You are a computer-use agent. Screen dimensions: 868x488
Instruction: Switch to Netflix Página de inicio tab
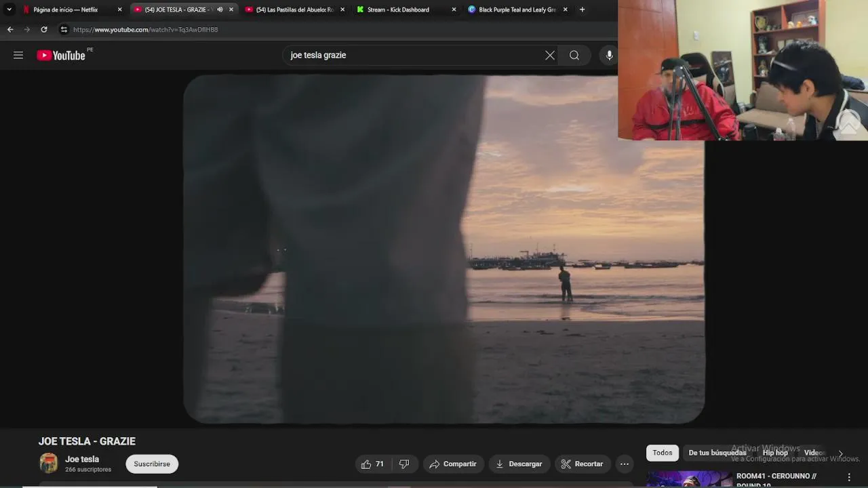[66, 9]
